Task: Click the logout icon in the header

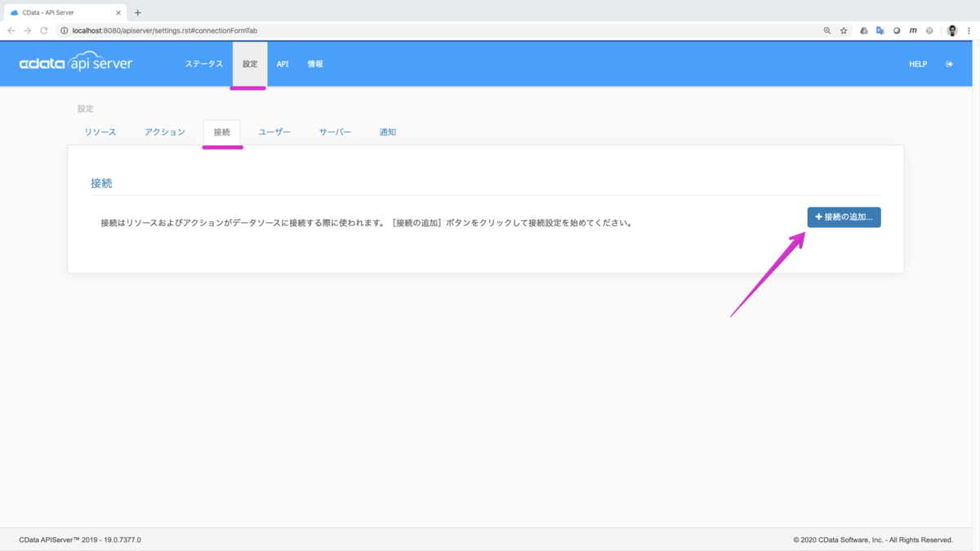Action: tap(949, 64)
